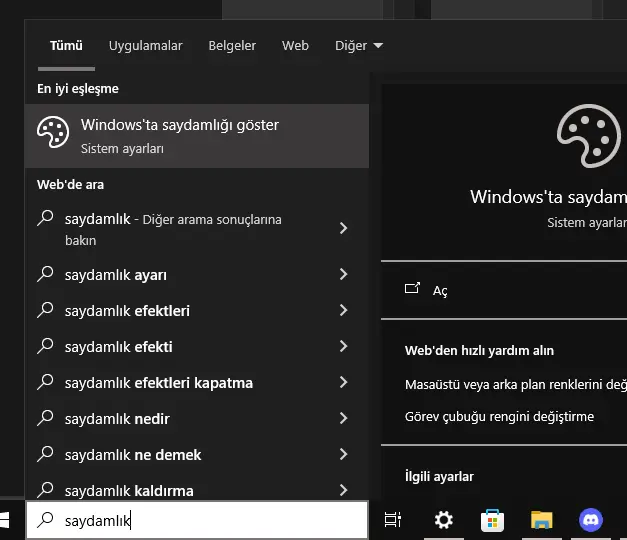Click the search input field with 'saydamlık'
This screenshot has width=627, height=540.
pos(197,520)
